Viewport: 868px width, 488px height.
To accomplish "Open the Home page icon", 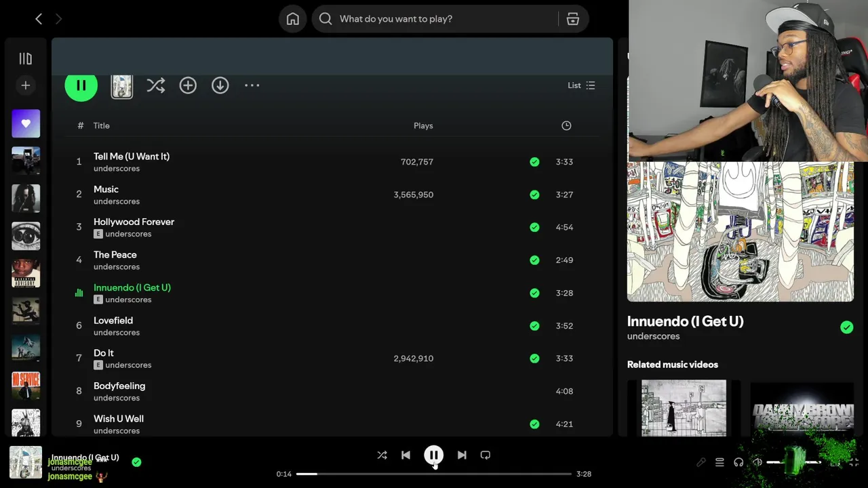I will click(293, 19).
